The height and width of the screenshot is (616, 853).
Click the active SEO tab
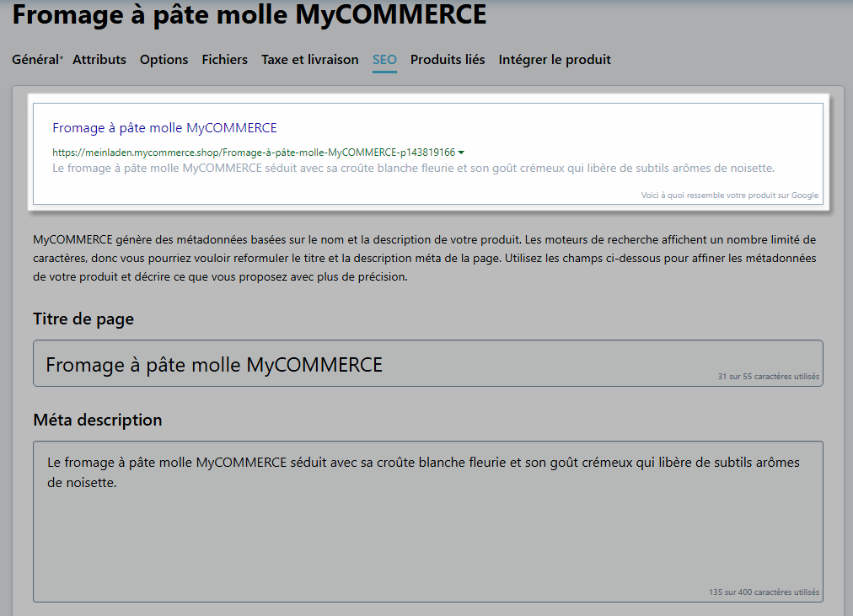384,60
